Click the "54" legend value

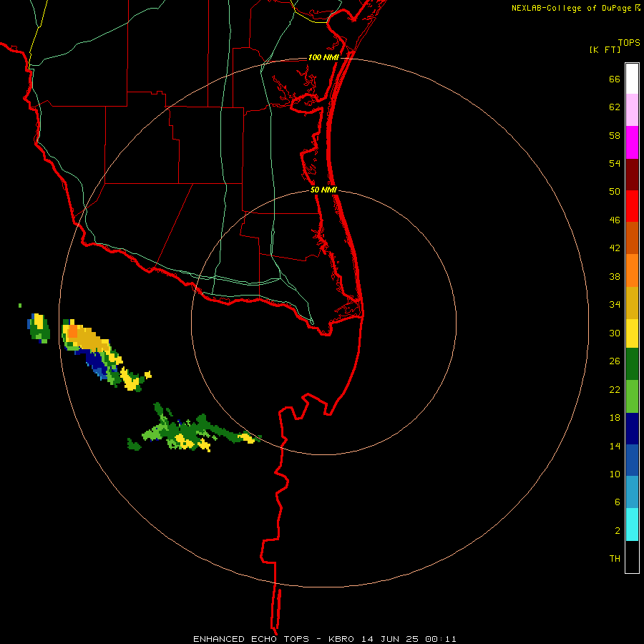tap(615, 163)
